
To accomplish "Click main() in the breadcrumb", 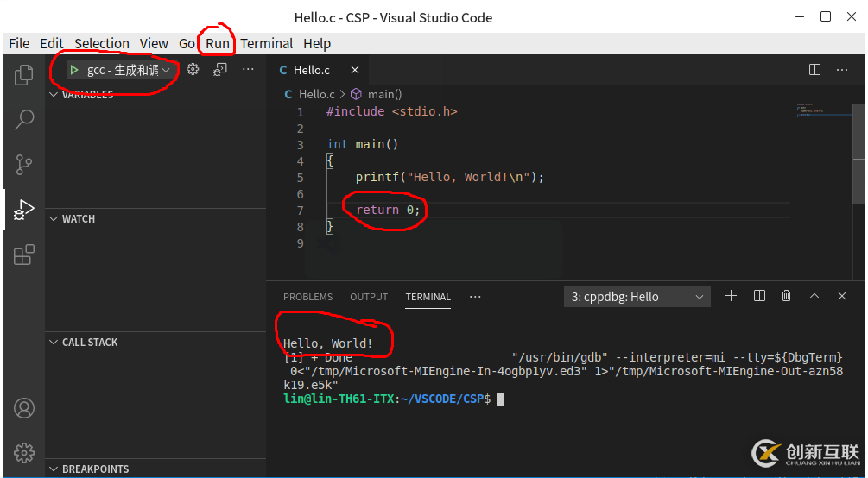I will click(384, 94).
